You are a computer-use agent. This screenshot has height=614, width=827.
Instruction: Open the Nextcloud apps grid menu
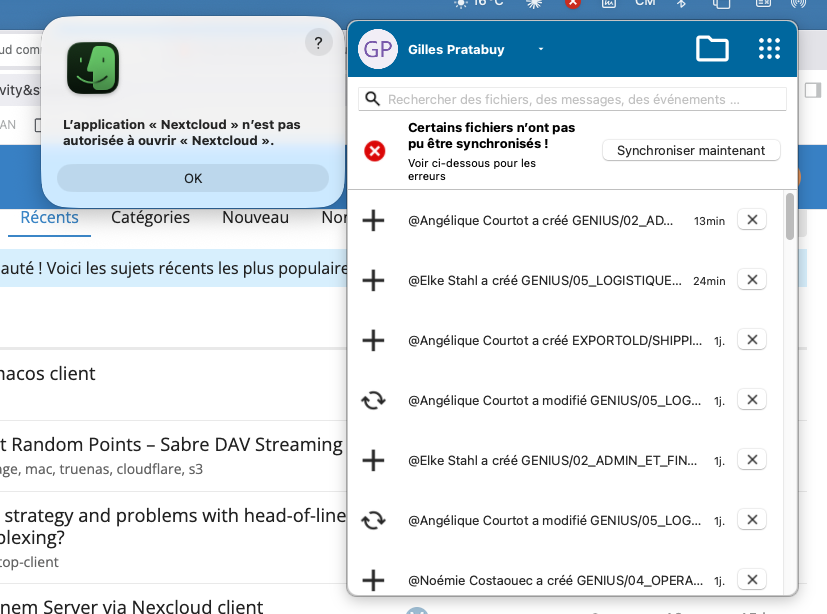[x=768, y=49]
